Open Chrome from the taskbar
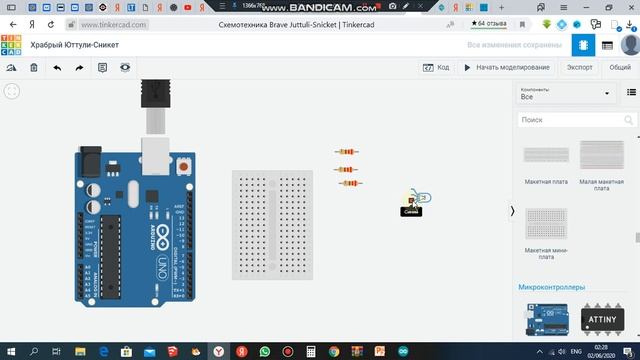Viewport: 640px width, 360px height. (x=334, y=351)
